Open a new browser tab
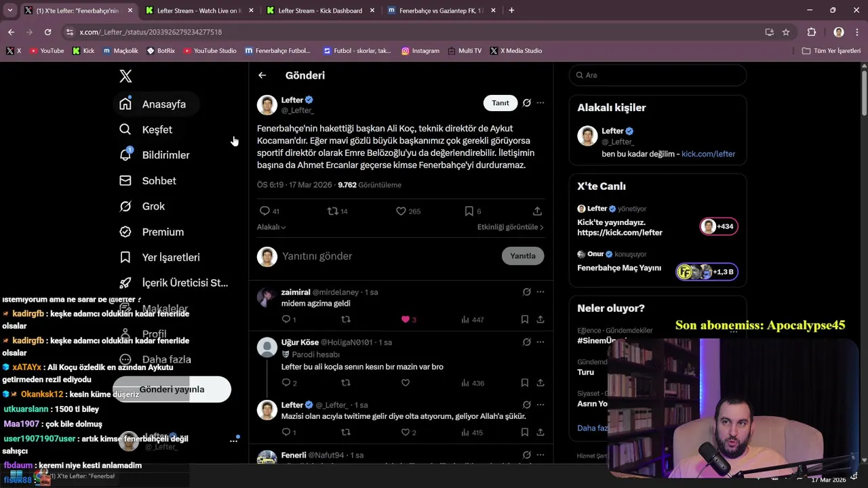Screen dimensions: 868x488 point(511,10)
